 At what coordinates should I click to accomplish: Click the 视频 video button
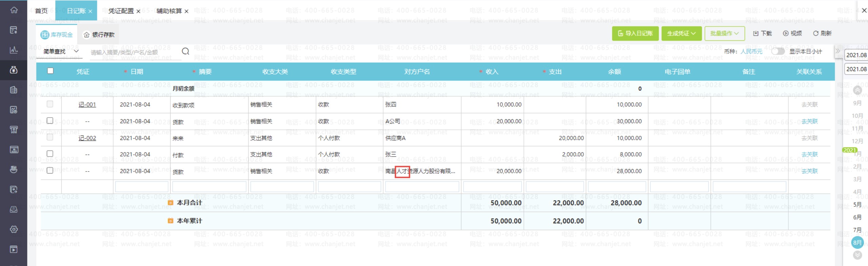coord(792,33)
